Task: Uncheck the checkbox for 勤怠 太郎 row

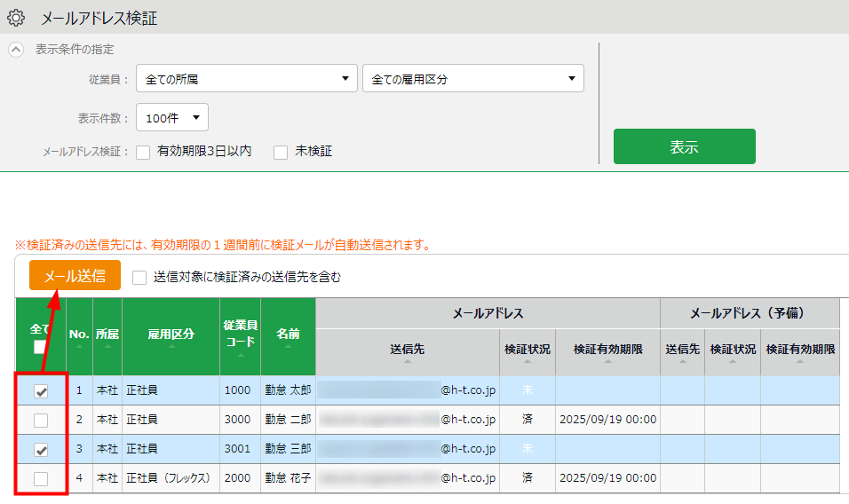Action: point(41,390)
